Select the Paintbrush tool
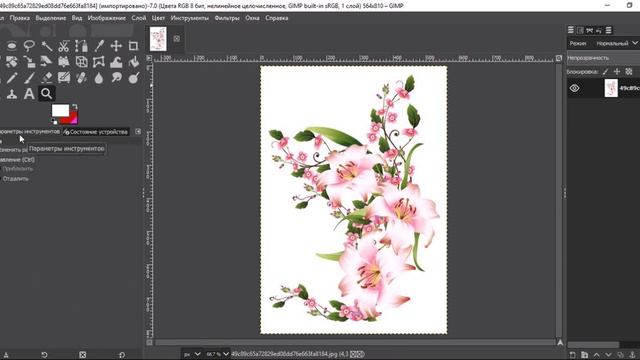Screen dimensions: 640x360 29,78
